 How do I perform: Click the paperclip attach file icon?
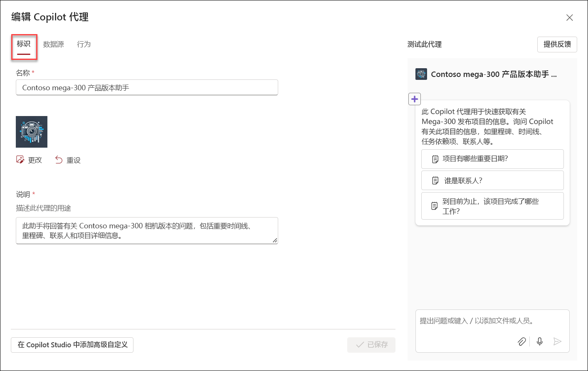click(521, 341)
